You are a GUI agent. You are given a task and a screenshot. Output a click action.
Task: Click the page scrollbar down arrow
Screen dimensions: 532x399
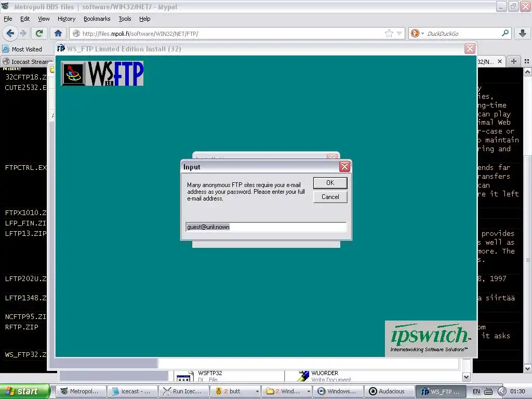(528, 368)
